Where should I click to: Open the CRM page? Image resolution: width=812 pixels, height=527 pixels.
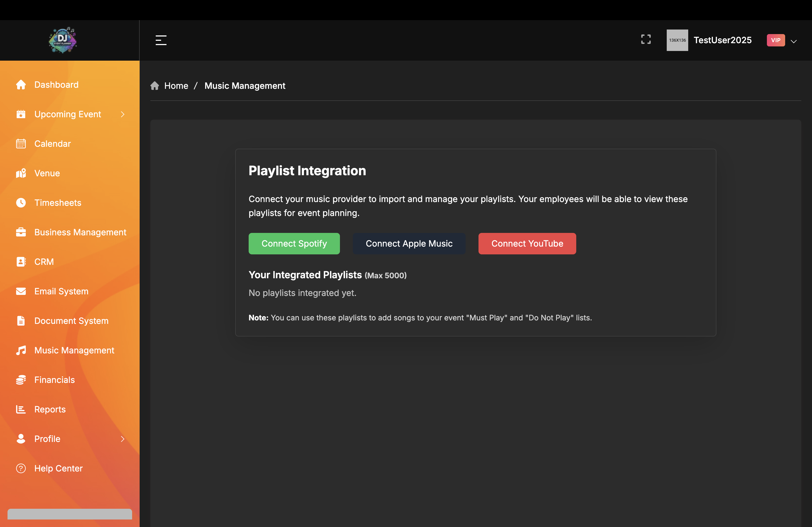44,262
